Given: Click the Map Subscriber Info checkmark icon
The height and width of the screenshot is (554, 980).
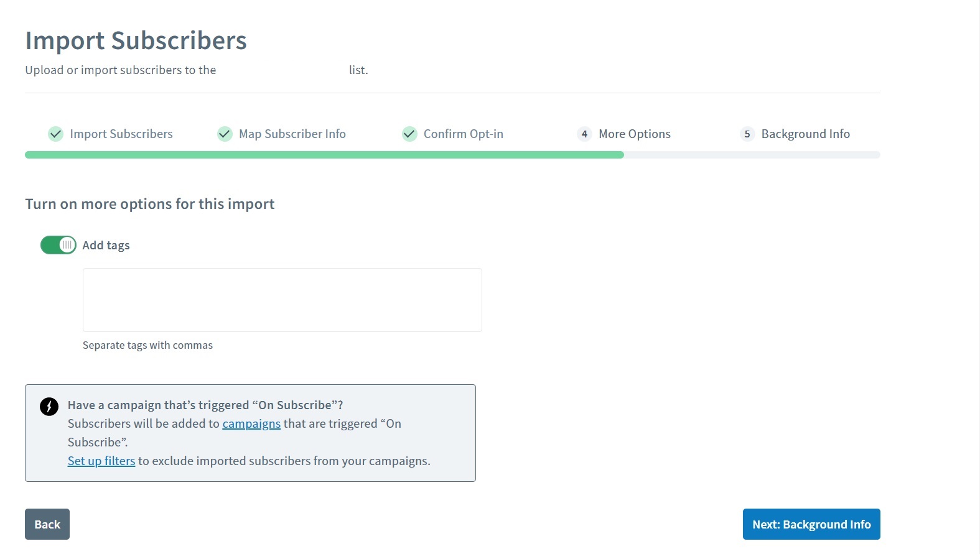Looking at the screenshot, I should tap(225, 134).
